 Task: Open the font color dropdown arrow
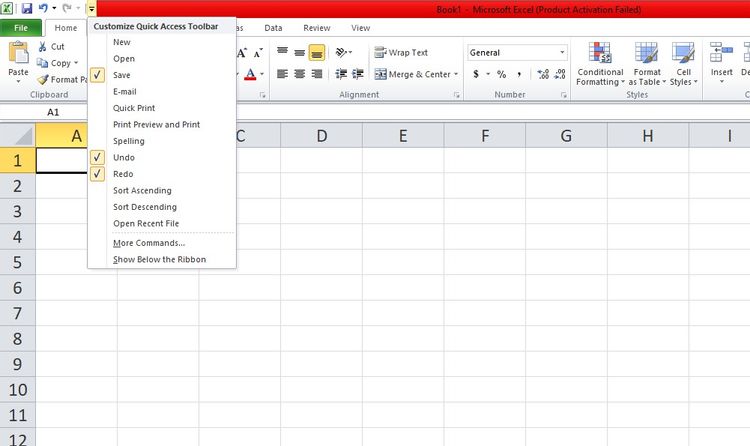click(x=262, y=74)
